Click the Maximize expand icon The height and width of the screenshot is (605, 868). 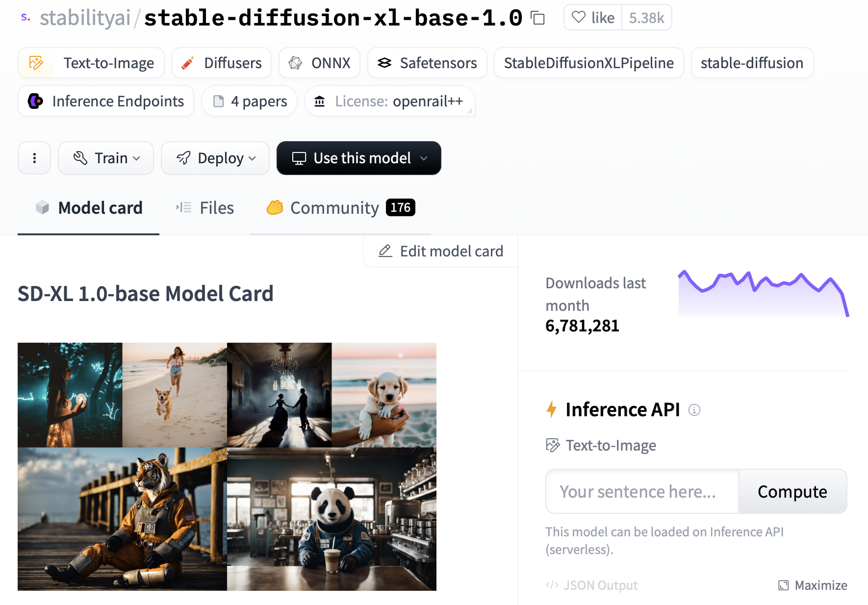click(784, 585)
